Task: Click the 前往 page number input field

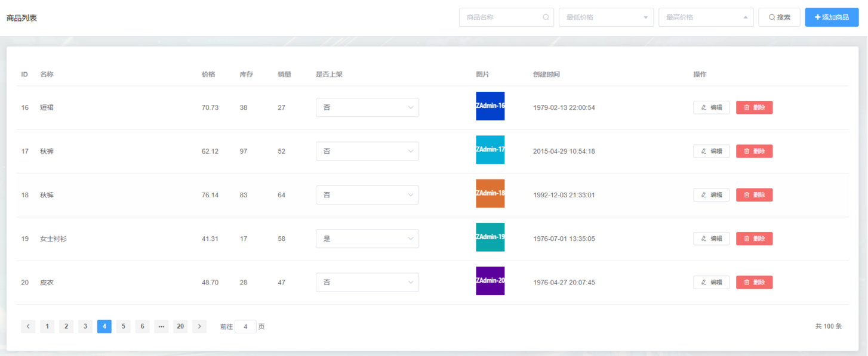Action: [245, 326]
